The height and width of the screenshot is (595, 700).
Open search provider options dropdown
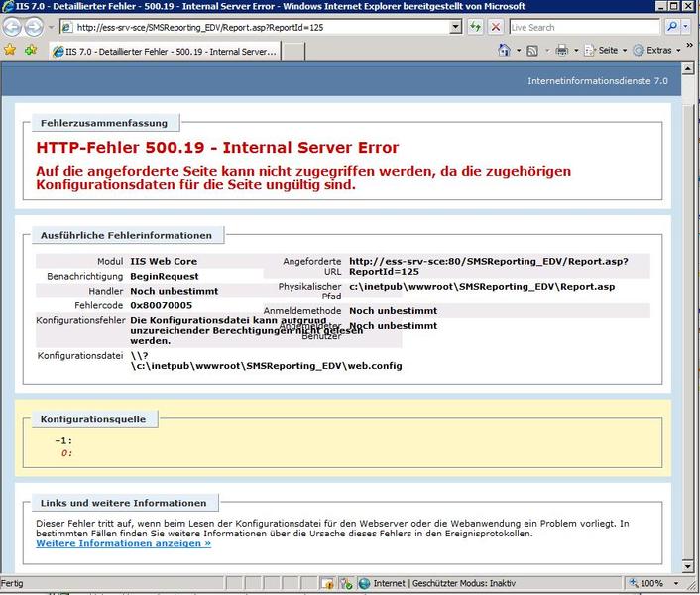point(685,27)
